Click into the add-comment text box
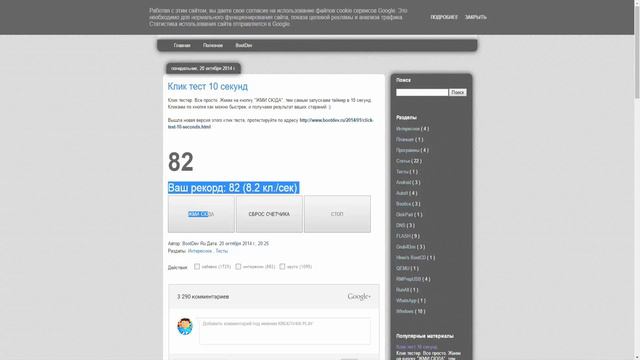 285,331
